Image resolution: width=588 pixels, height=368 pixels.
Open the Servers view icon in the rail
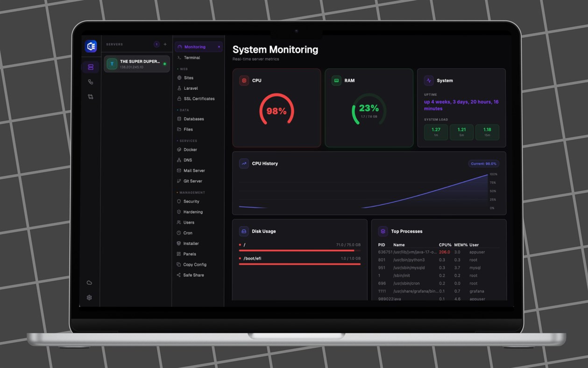pos(91,67)
